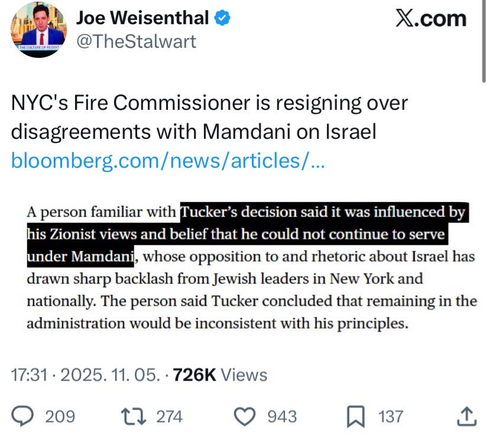Click the @TheStalwart handle

[x=136, y=41]
